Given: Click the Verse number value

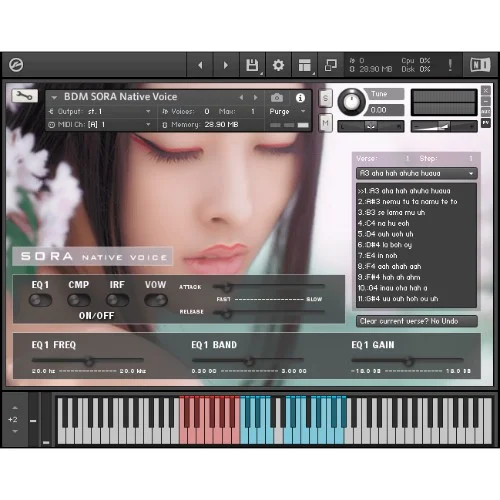Looking at the screenshot, I should pyautogui.click(x=407, y=159).
